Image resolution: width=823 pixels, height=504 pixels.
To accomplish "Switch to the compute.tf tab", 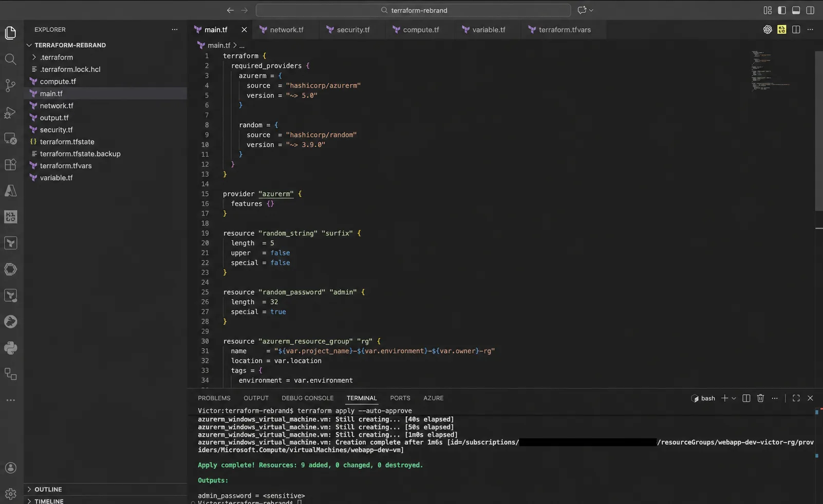I will (421, 30).
